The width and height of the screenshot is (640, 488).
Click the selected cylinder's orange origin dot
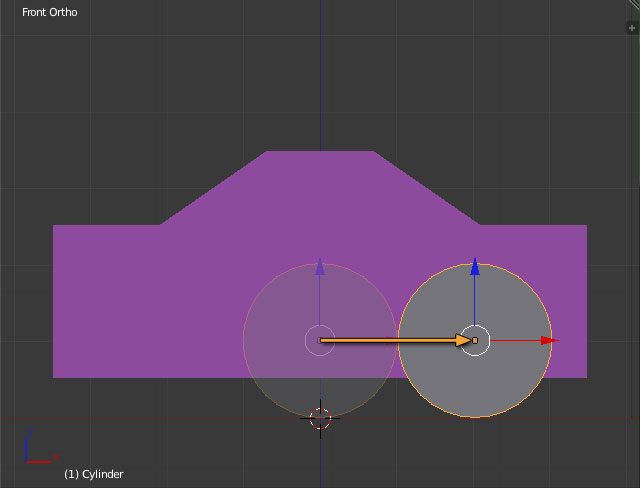pyautogui.click(x=475, y=340)
